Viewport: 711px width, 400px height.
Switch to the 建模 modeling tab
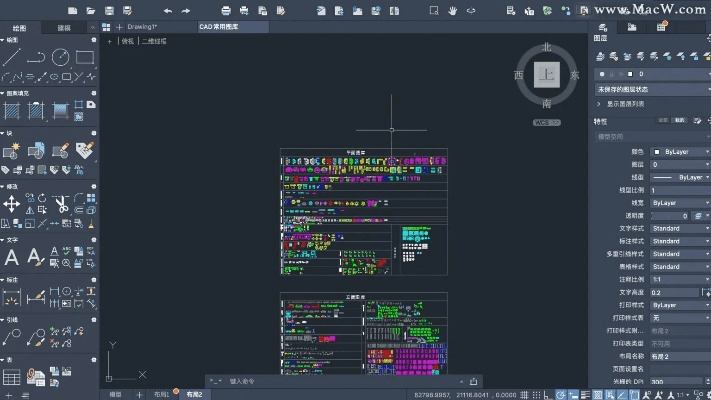click(x=64, y=27)
